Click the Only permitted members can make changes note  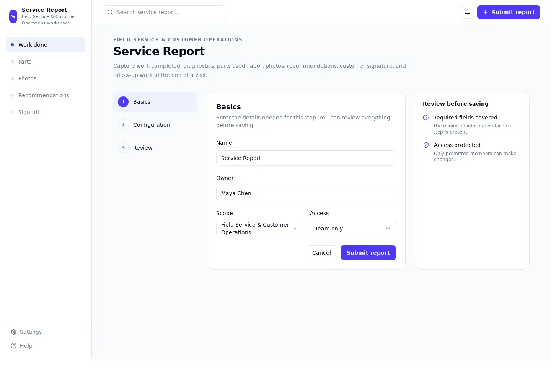tap(475, 157)
